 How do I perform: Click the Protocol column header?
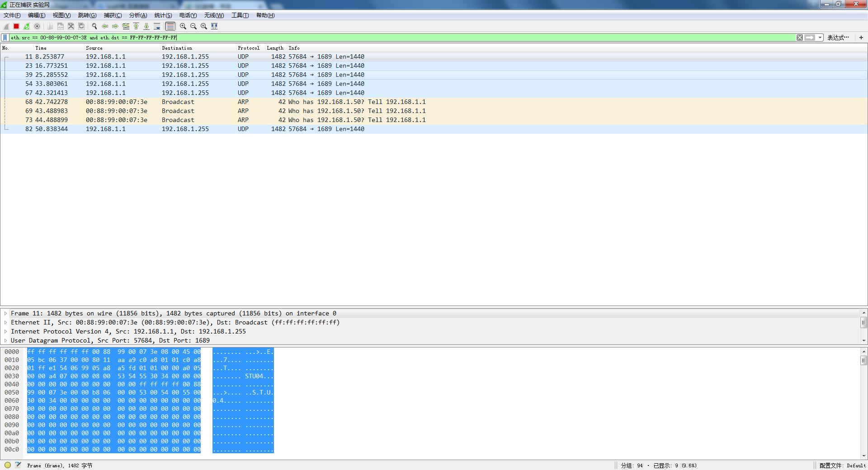248,48
